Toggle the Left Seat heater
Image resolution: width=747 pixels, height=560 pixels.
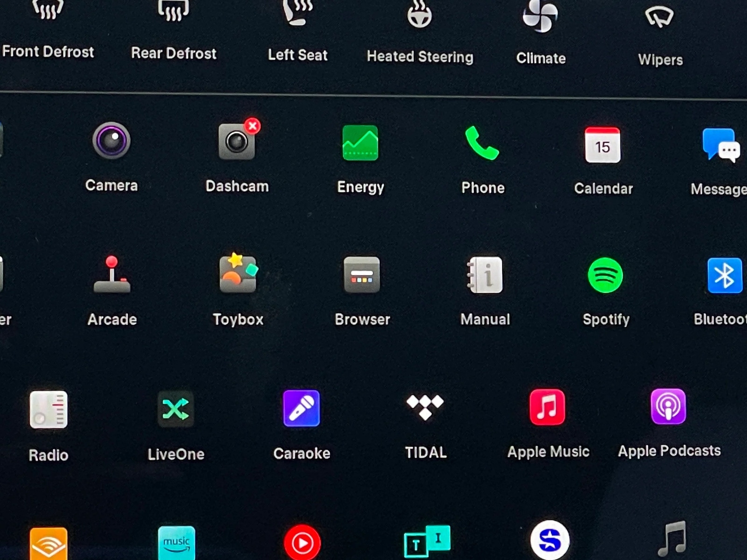(298, 31)
